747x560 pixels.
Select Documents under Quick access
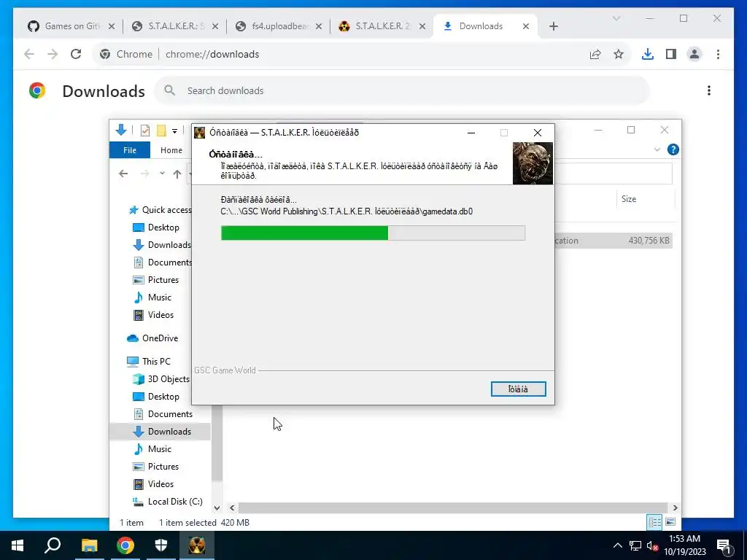(169, 262)
